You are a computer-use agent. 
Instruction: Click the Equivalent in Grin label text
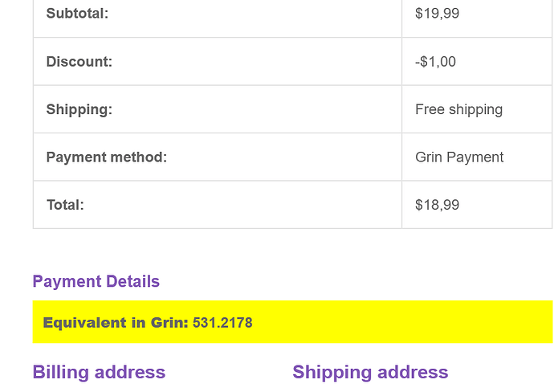click(x=116, y=323)
